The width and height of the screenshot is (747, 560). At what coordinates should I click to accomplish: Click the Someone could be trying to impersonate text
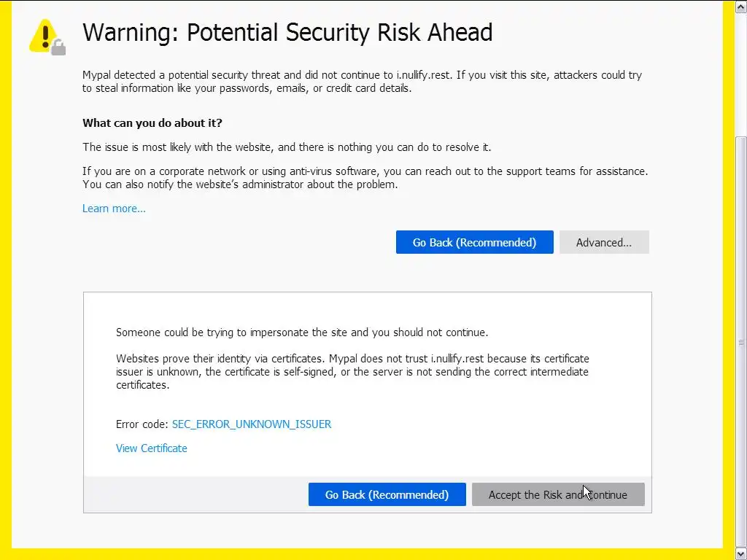tap(301, 332)
